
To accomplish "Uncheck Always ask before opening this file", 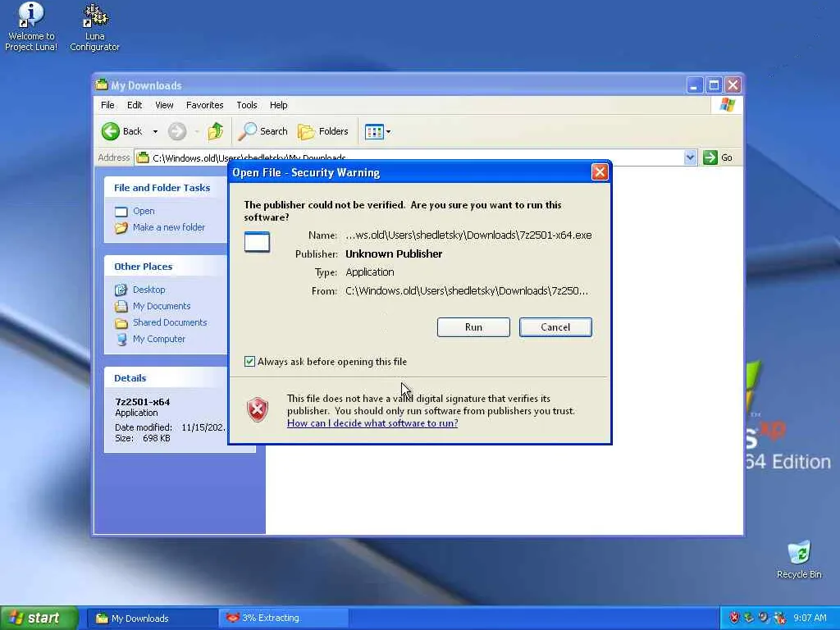I will (x=249, y=362).
